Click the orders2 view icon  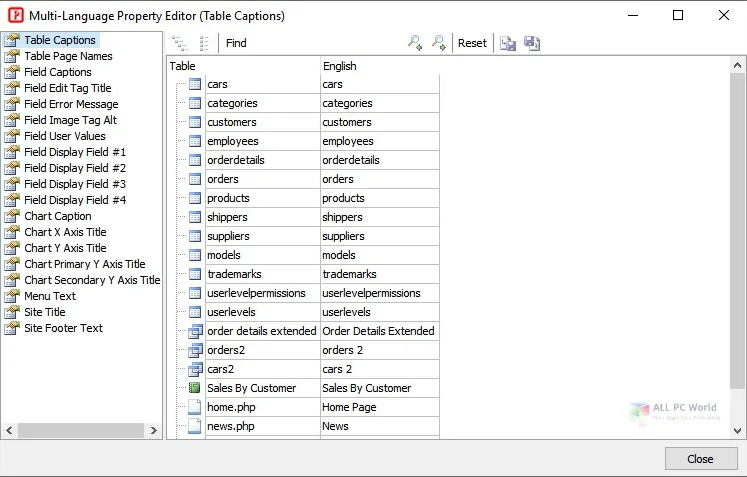click(x=195, y=350)
